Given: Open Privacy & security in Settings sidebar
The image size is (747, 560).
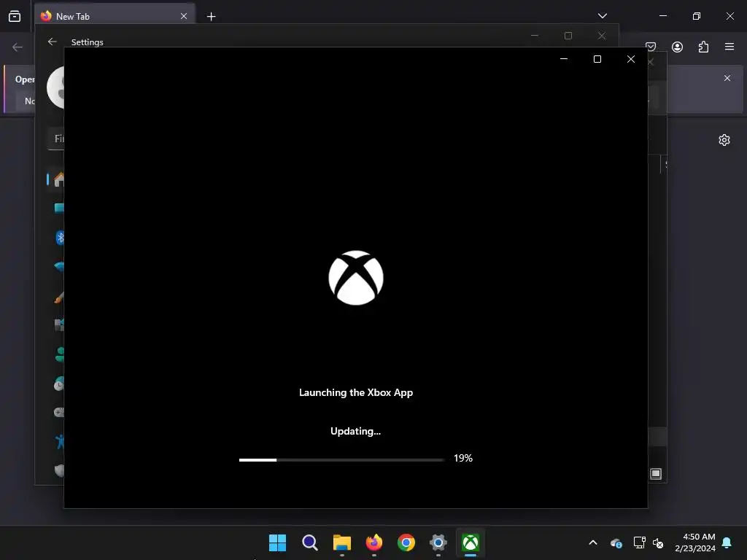Looking at the screenshot, I should (x=59, y=471).
